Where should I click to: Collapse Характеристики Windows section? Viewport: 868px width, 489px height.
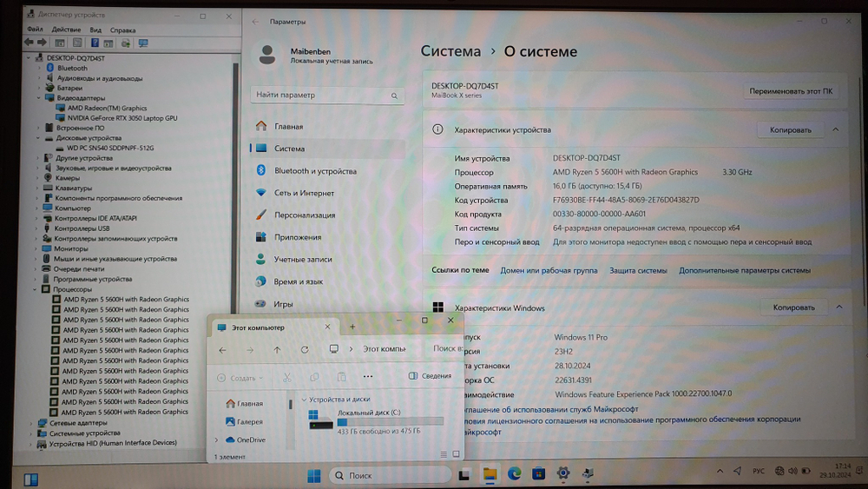[839, 307]
